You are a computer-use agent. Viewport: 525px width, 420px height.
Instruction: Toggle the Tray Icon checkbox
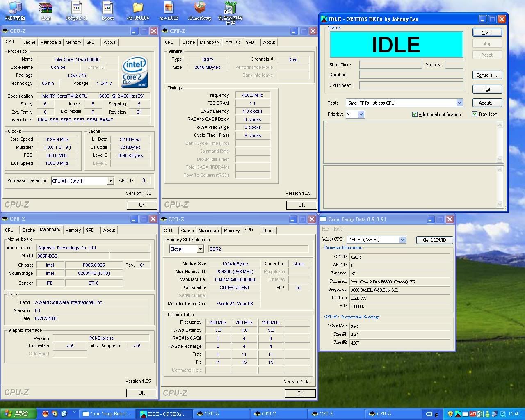475,114
